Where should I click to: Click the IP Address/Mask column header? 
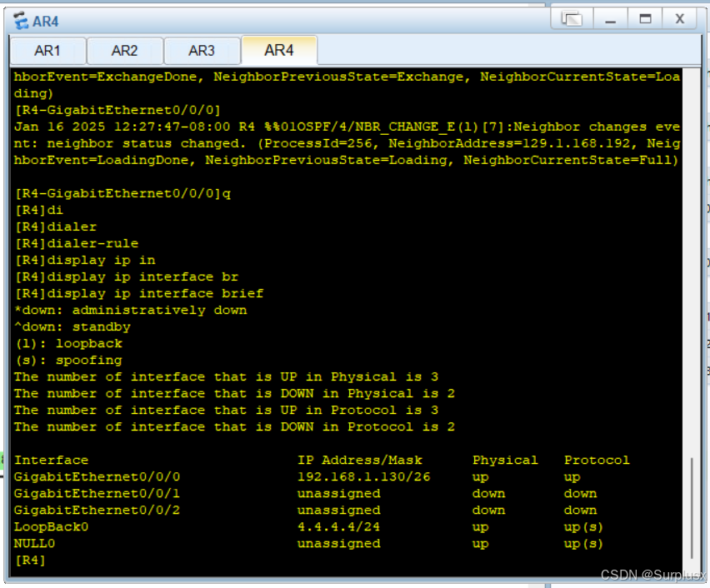pyautogui.click(x=359, y=460)
